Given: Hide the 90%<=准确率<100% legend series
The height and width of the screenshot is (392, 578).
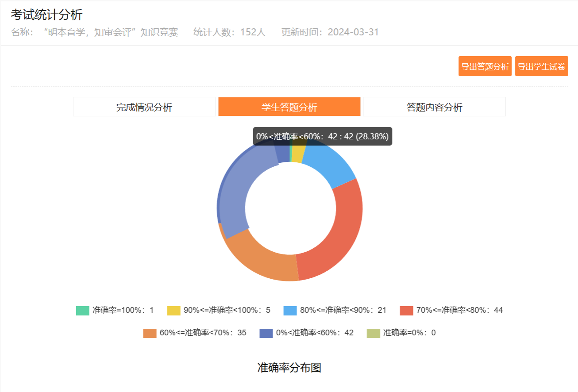Looking at the screenshot, I should tap(219, 310).
